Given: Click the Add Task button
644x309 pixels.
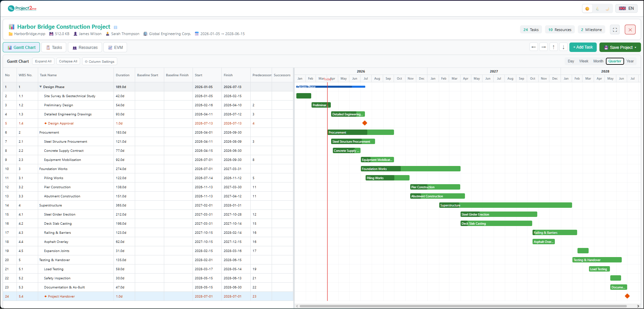Looking at the screenshot, I should click(x=583, y=47).
